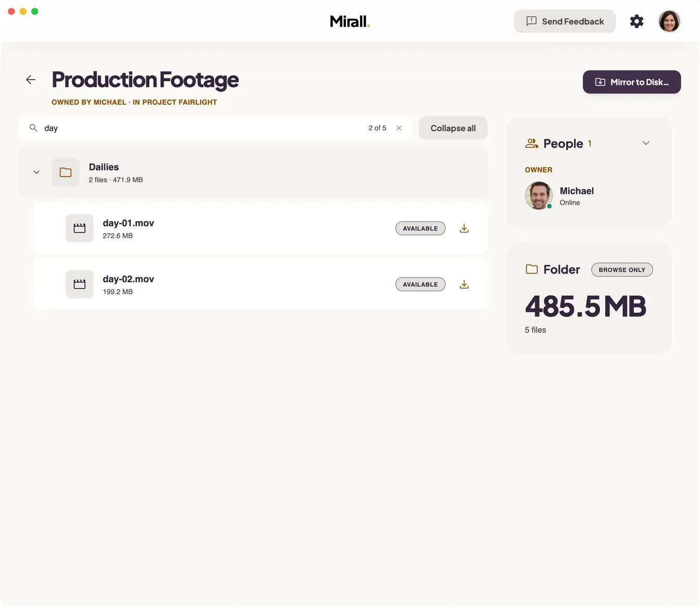Click the Dailies folder name

(104, 167)
